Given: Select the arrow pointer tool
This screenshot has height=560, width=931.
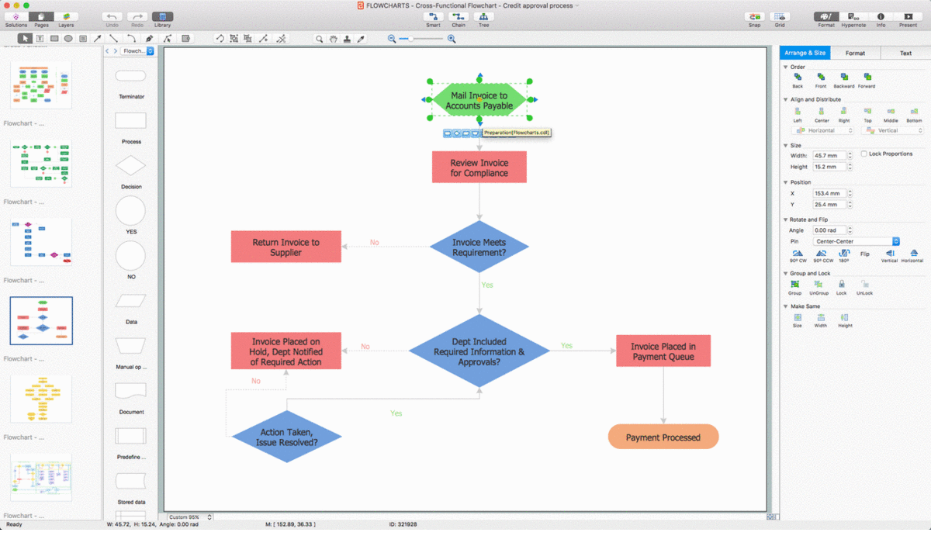Looking at the screenshot, I should (26, 38).
